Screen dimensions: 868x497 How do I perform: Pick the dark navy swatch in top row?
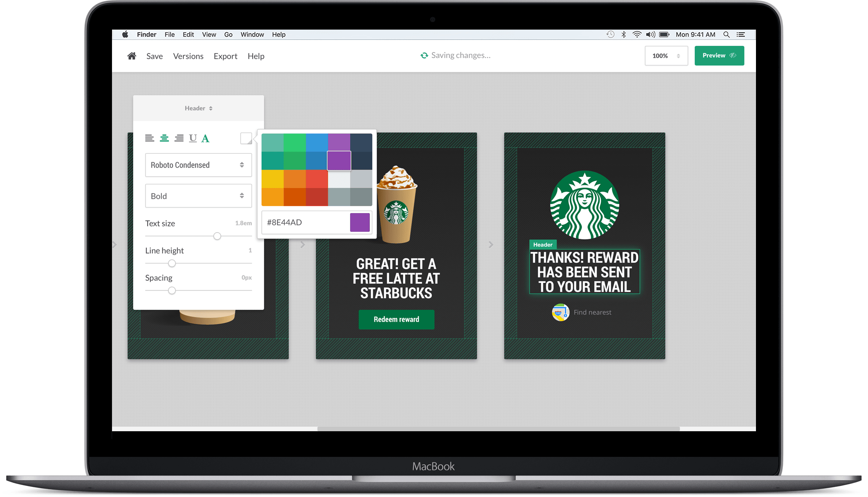pos(361,143)
